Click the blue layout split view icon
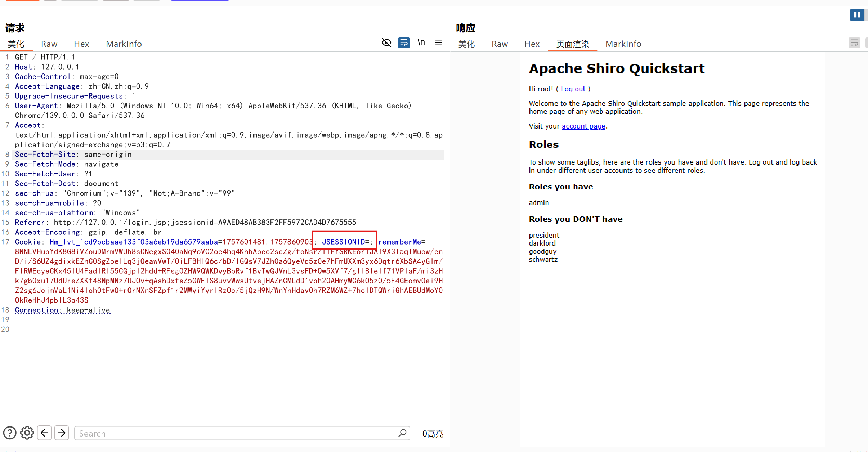 857,15
